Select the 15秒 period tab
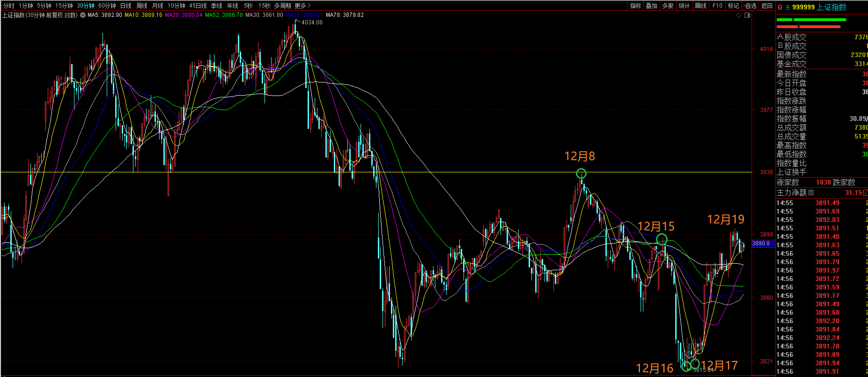 [x=265, y=6]
